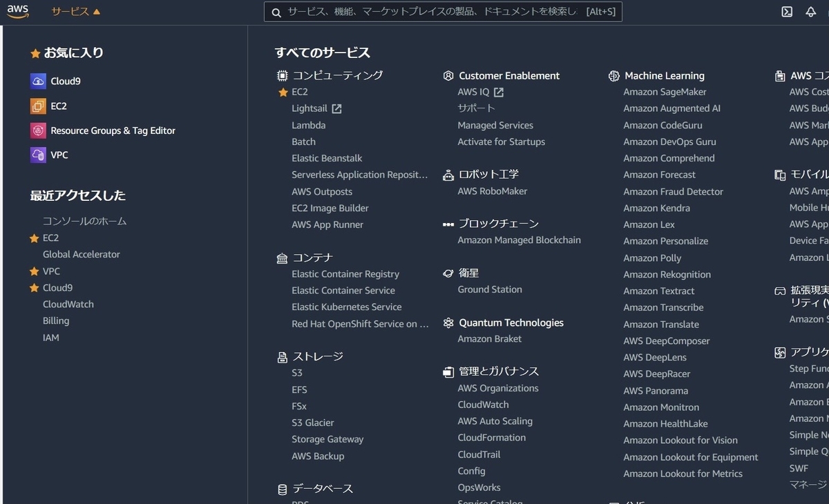
Task: Open Elastic Container Registry
Action: (345, 274)
